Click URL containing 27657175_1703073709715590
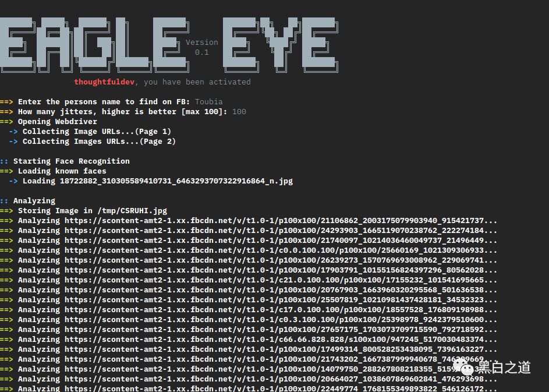Image resolution: width=549 pixels, height=392 pixels. click(x=281, y=329)
